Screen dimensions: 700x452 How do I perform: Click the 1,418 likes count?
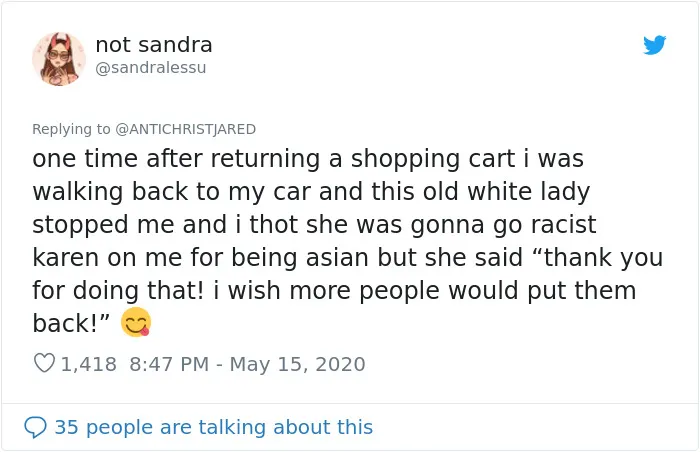[88, 364]
